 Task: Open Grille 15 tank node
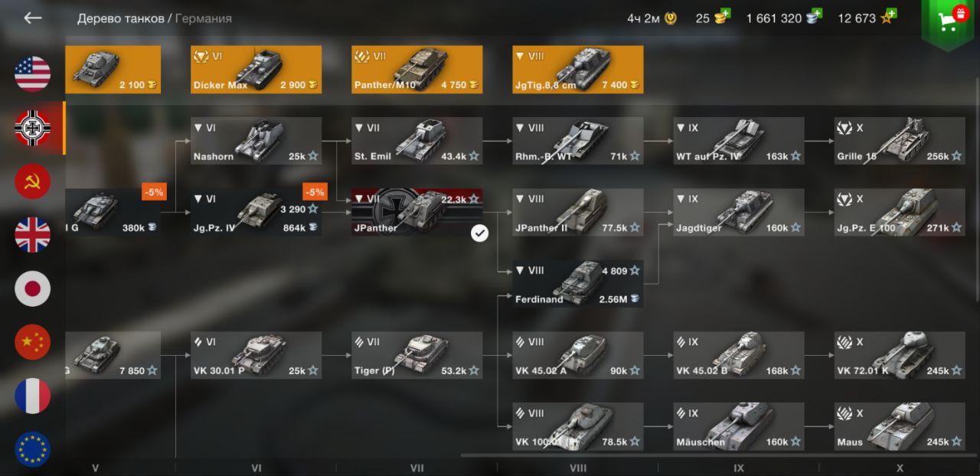click(x=900, y=141)
